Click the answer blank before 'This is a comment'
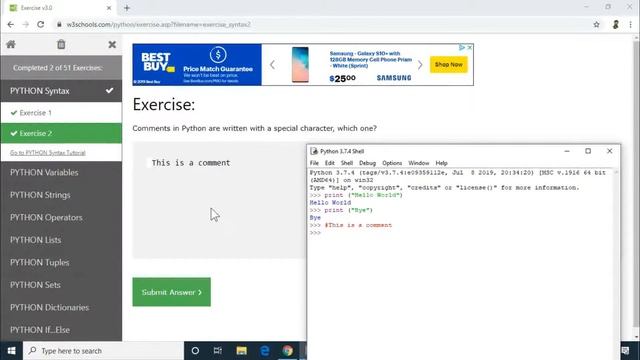The height and width of the screenshot is (360, 640). [x=149, y=162]
